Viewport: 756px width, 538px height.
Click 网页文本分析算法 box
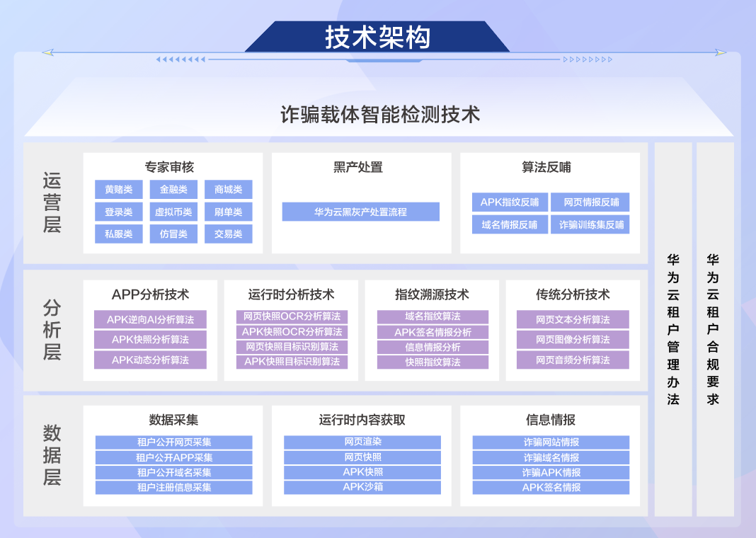573,319
